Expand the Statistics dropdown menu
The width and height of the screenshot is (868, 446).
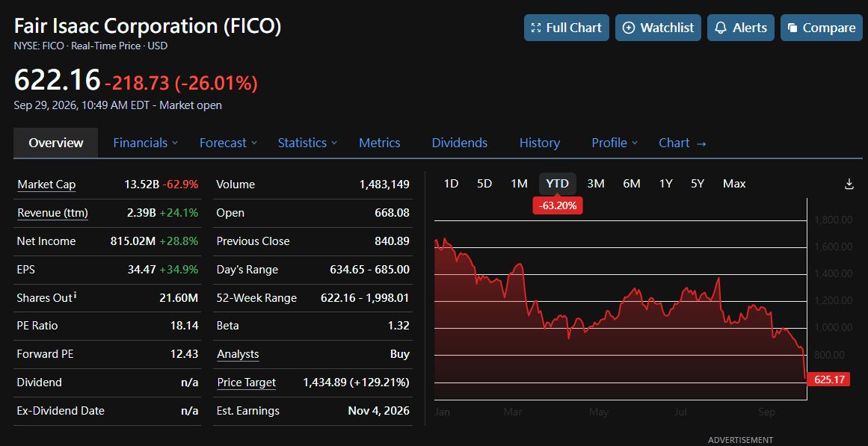(x=307, y=143)
